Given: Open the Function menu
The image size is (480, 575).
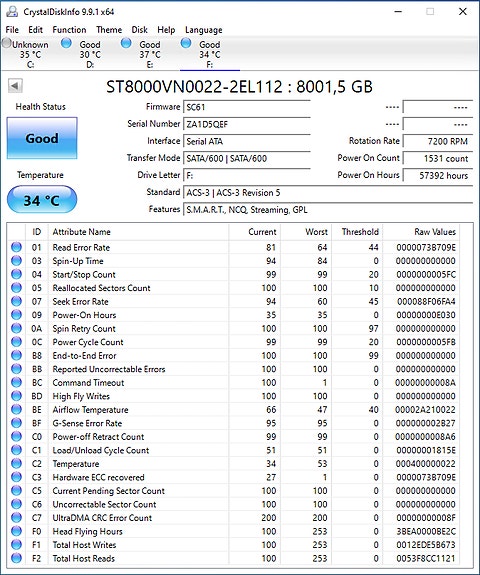Looking at the screenshot, I should tap(69, 30).
